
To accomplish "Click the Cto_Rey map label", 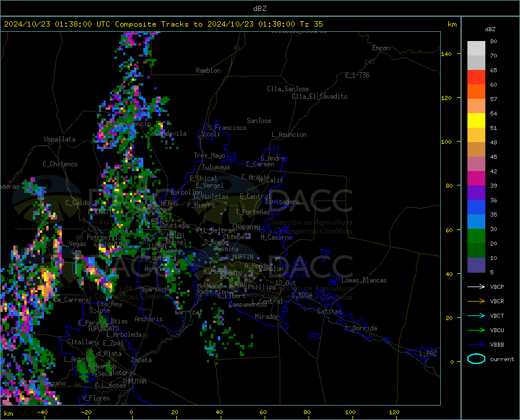I will (x=109, y=304).
